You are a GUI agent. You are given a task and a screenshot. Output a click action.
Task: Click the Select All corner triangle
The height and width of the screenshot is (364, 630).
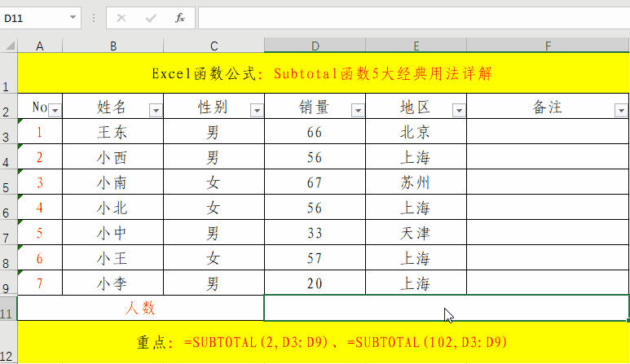coord(8,44)
